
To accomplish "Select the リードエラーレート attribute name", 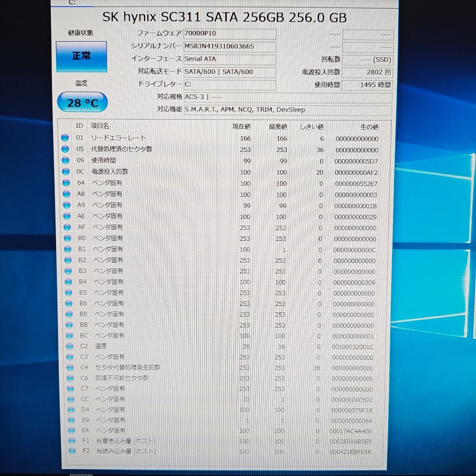I will click(x=119, y=138).
